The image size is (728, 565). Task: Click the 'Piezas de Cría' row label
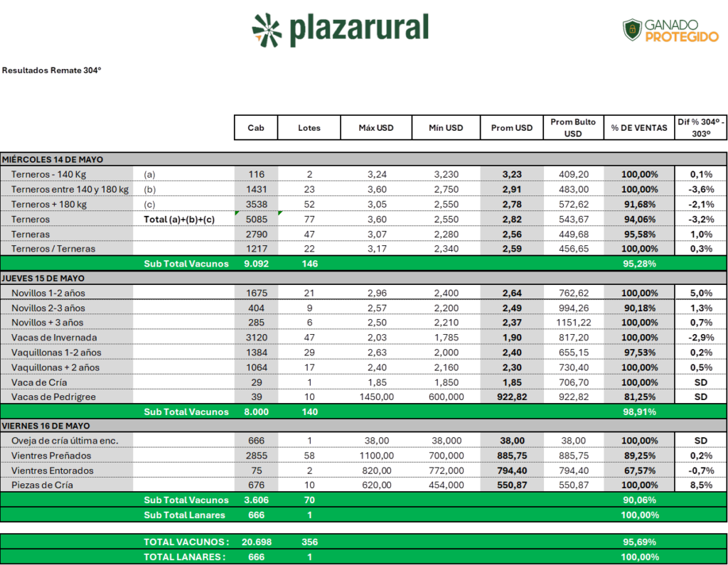42,485
